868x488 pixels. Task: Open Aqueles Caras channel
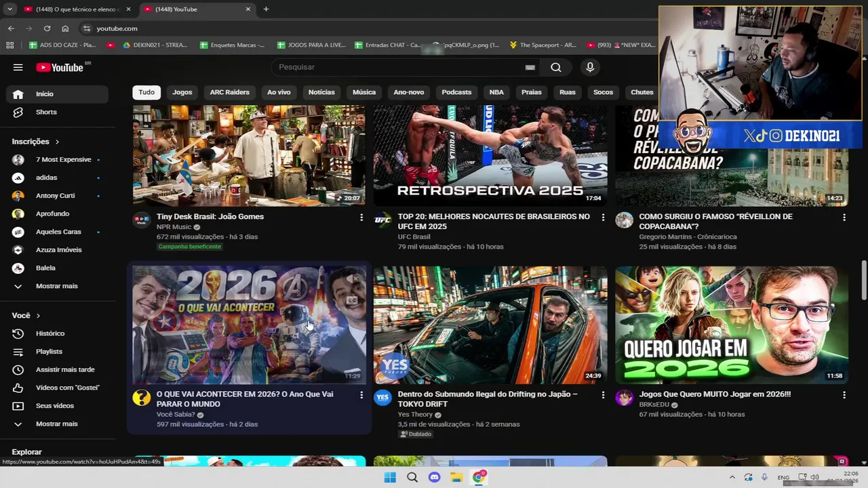click(x=57, y=232)
